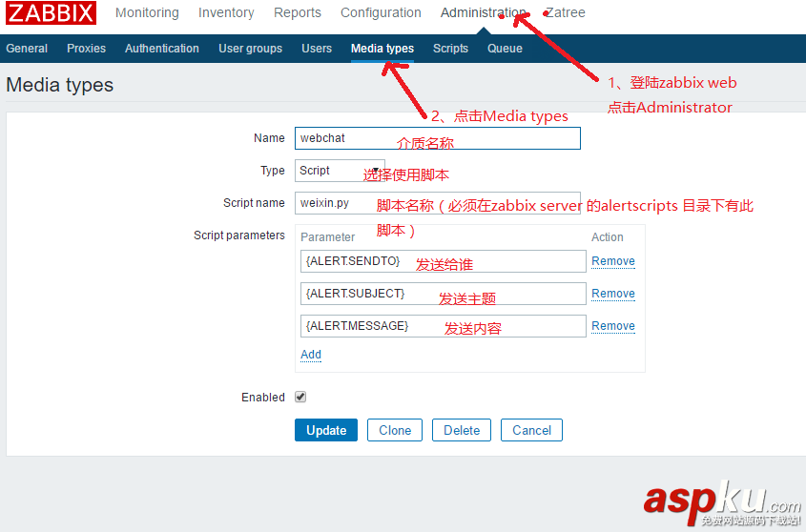Viewport: 806px width, 532px height.
Task: Open the Queue submenu
Action: pos(505,49)
